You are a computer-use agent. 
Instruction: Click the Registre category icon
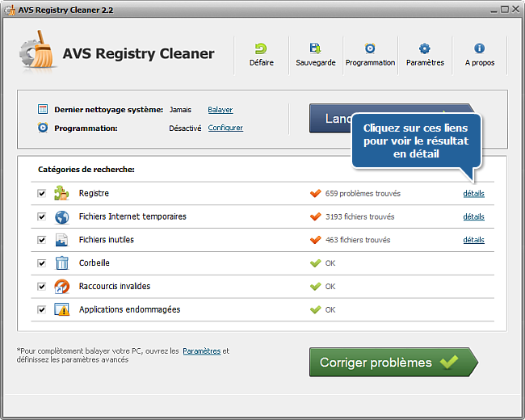62,194
